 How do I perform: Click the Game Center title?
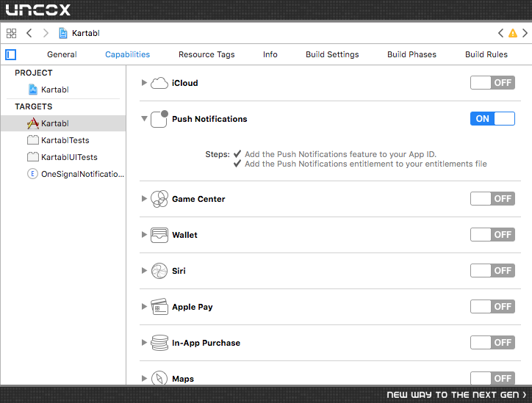pyautogui.click(x=198, y=199)
